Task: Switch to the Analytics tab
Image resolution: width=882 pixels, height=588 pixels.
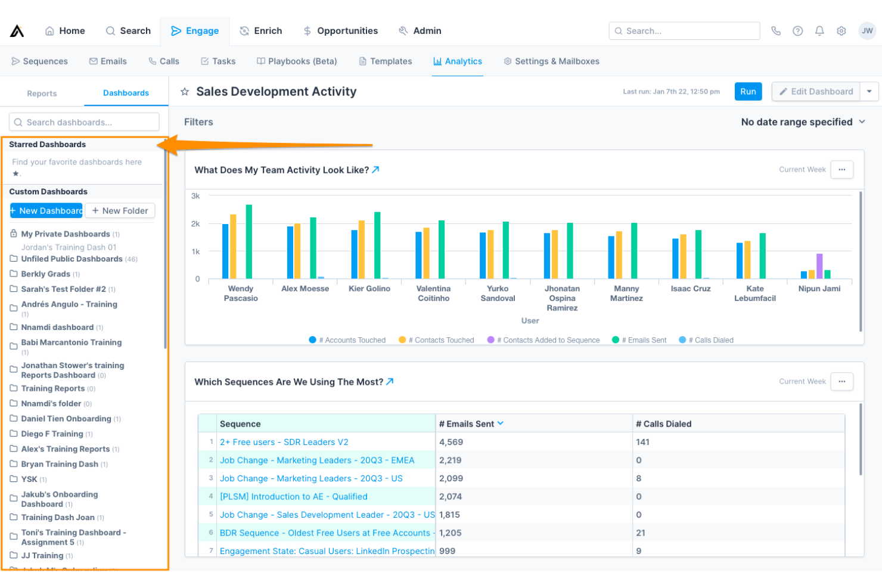Action: [x=458, y=61]
